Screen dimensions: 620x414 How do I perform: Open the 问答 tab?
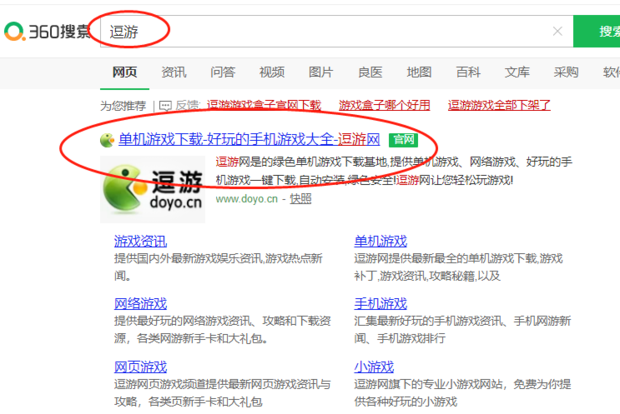click(223, 72)
